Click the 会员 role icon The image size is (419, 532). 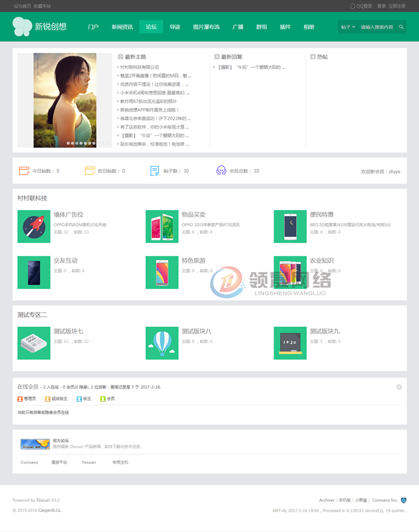pyautogui.click(x=103, y=399)
